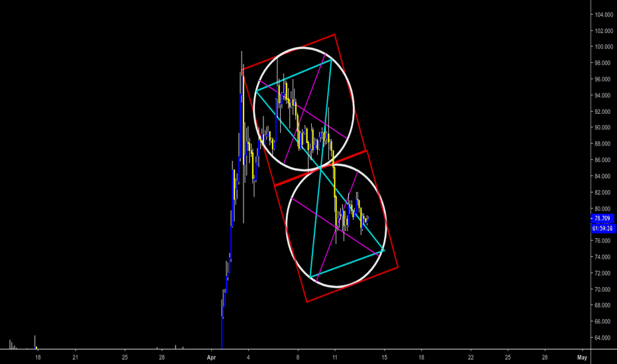Select the 98.000 price level label
Image resolution: width=617 pixels, height=364 pixels.
point(604,63)
